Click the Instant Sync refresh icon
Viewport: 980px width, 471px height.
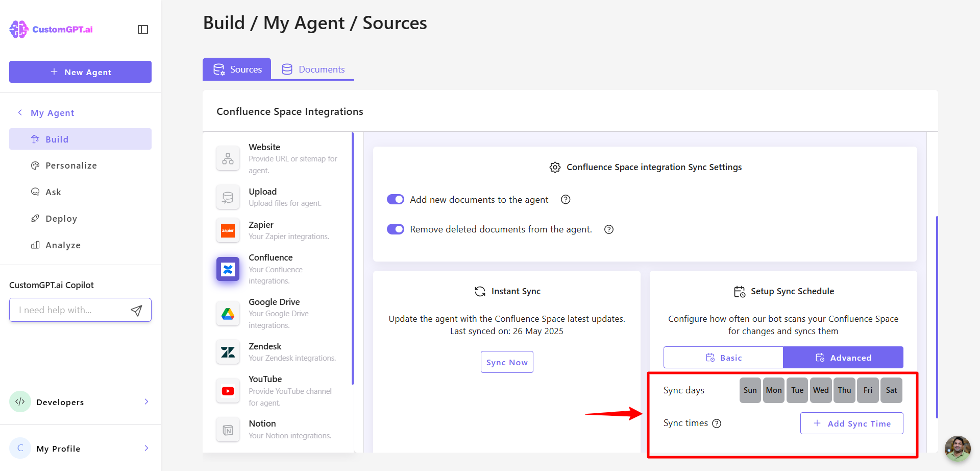(x=480, y=292)
